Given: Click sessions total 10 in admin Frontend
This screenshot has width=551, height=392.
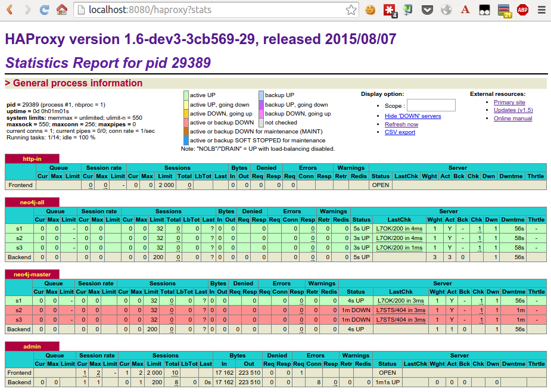Looking at the screenshot, I should [175, 373].
